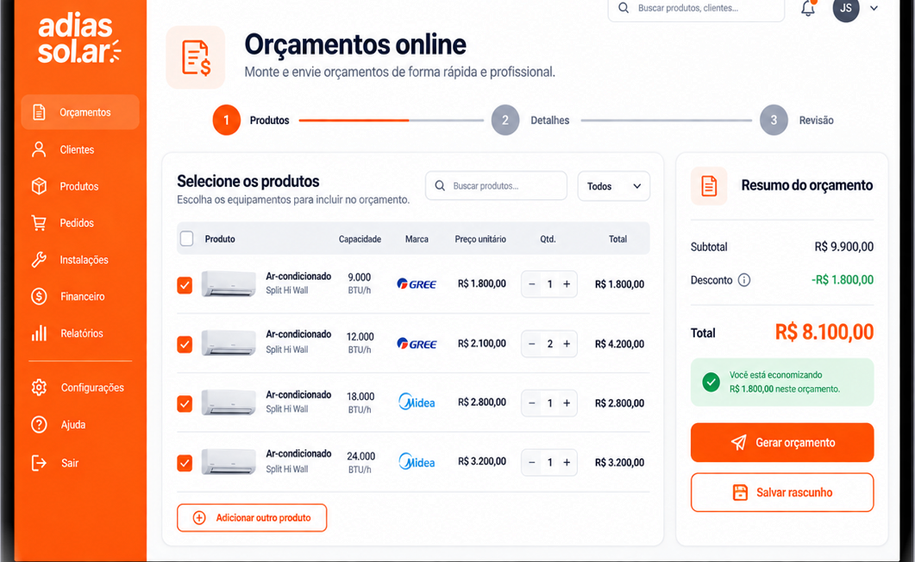Screen dimensions: 915x562
Task: Click the Capacidade column header
Action: (x=360, y=239)
